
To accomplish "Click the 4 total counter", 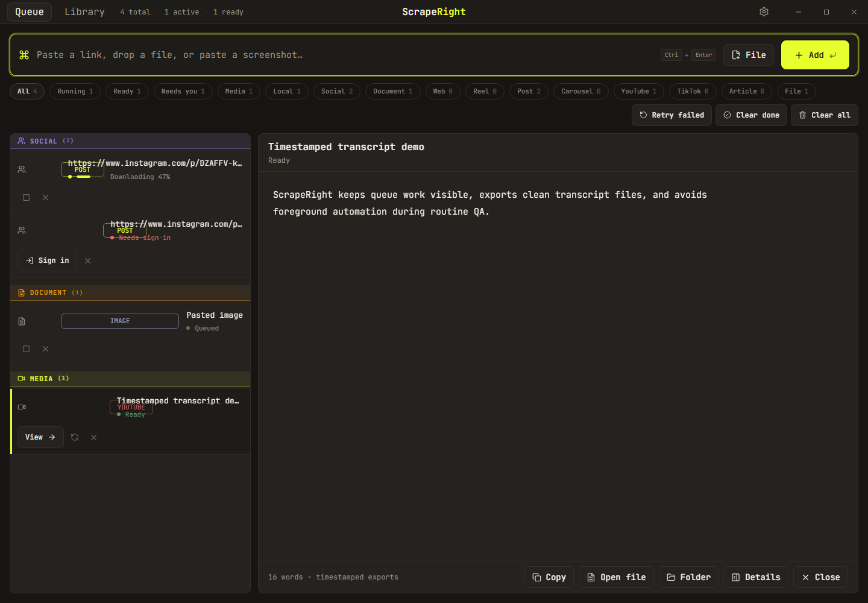I will pos(135,12).
